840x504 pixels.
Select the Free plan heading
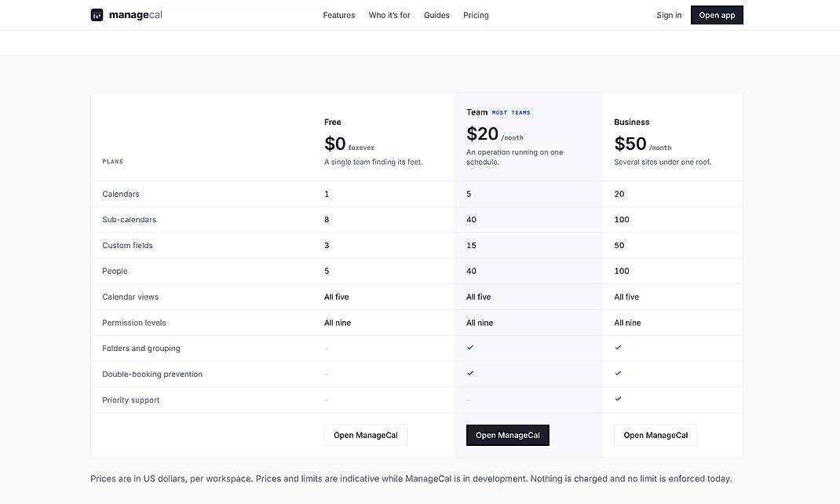(333, 122)
